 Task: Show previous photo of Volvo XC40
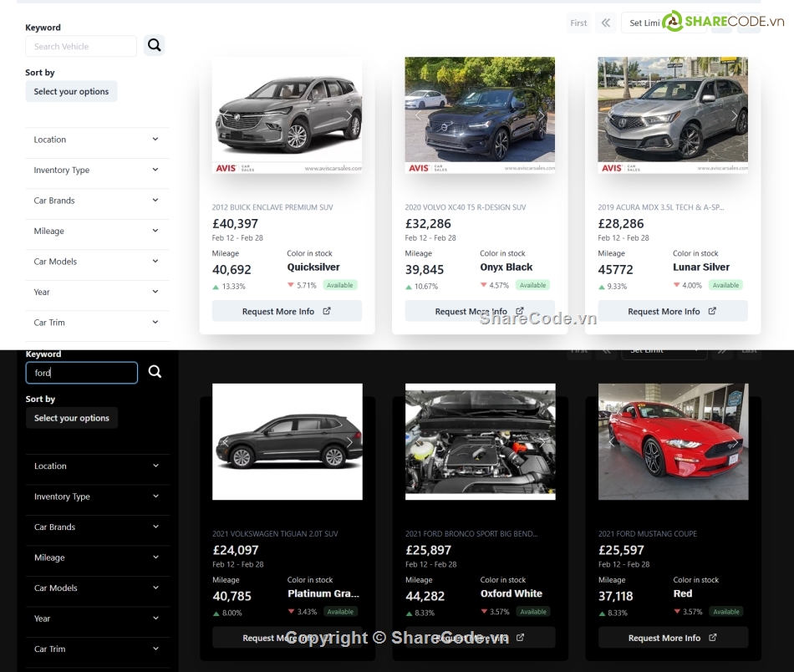tap(419, 115)
